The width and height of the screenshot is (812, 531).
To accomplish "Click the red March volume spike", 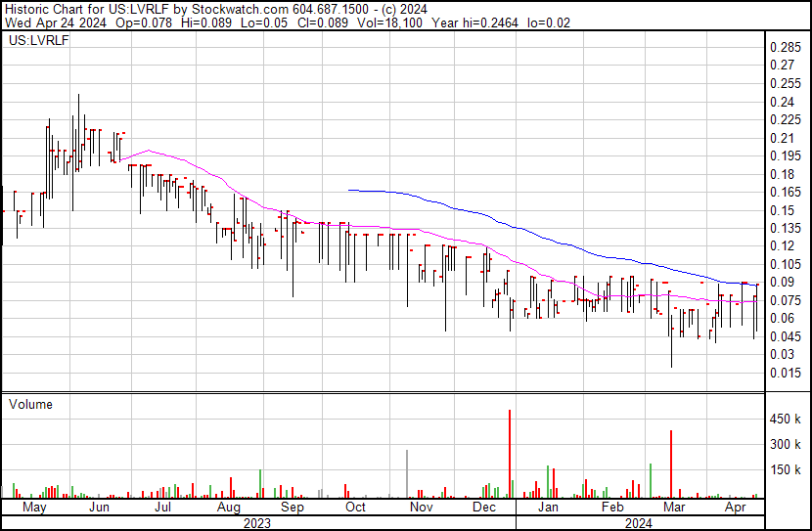I will click(671, 465).
